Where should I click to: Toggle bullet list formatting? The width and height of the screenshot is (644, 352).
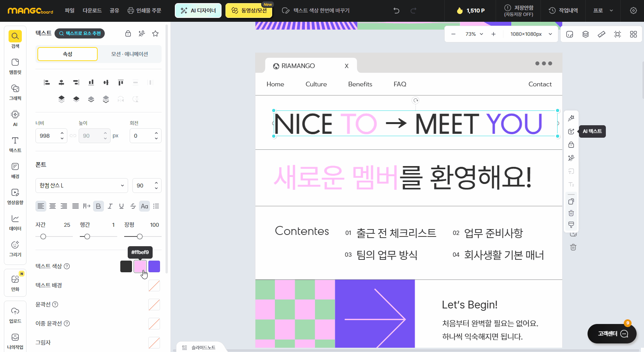(156, 206)
